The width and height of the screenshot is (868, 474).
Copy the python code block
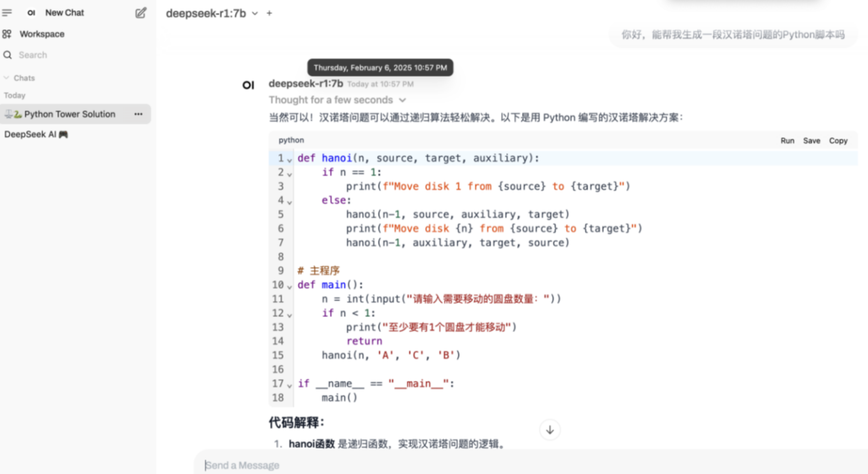pos(838,141)
